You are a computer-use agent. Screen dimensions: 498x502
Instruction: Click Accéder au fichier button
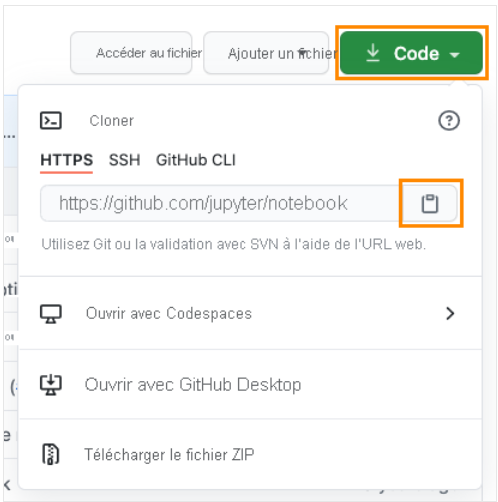[x=131, y=53]
